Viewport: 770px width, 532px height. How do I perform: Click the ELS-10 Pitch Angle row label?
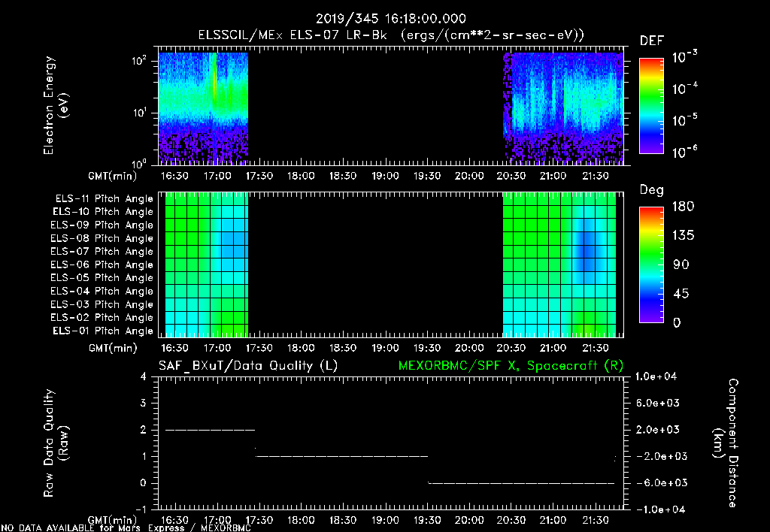click(103, 212)
